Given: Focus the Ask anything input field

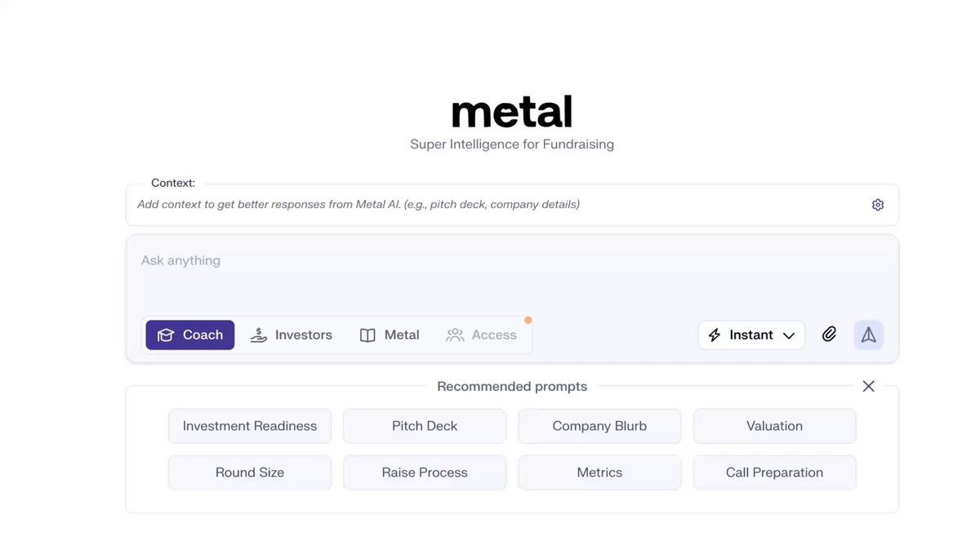Looking at the screenshot, I should click(512, 274).
